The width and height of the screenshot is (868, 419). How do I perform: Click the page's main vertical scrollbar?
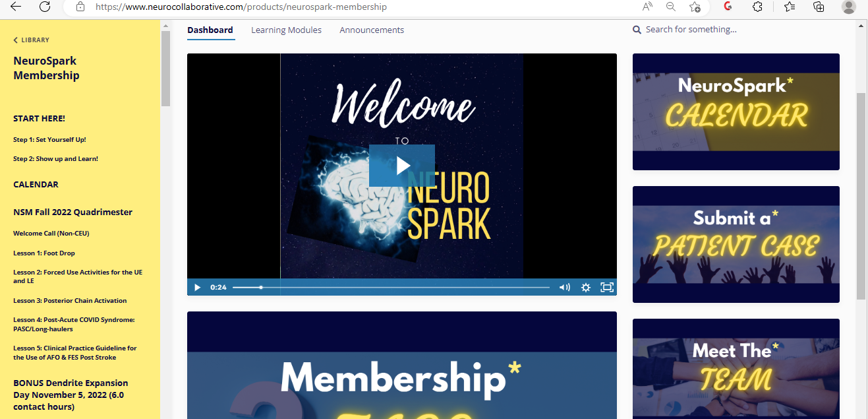[861, 196]
